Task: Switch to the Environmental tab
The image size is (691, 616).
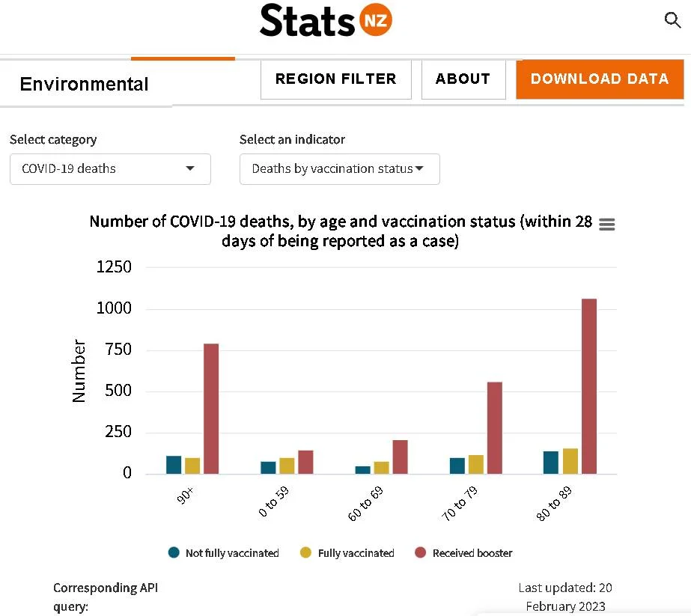Action: (84, 84)
